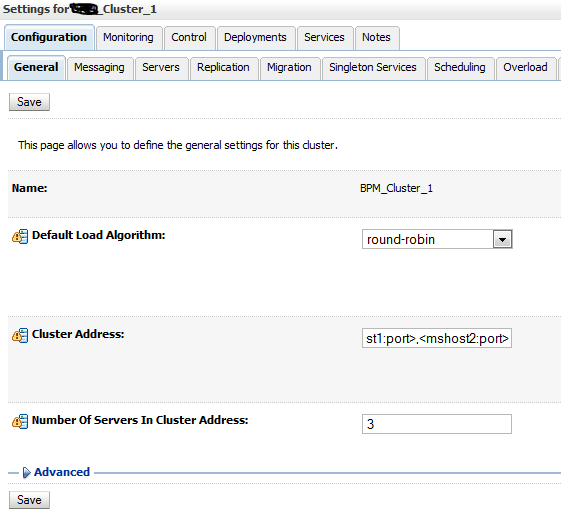Click the warning icon beside Default Load Algorithm
Screen dimensions: 561x529
(x=20, y=236)
